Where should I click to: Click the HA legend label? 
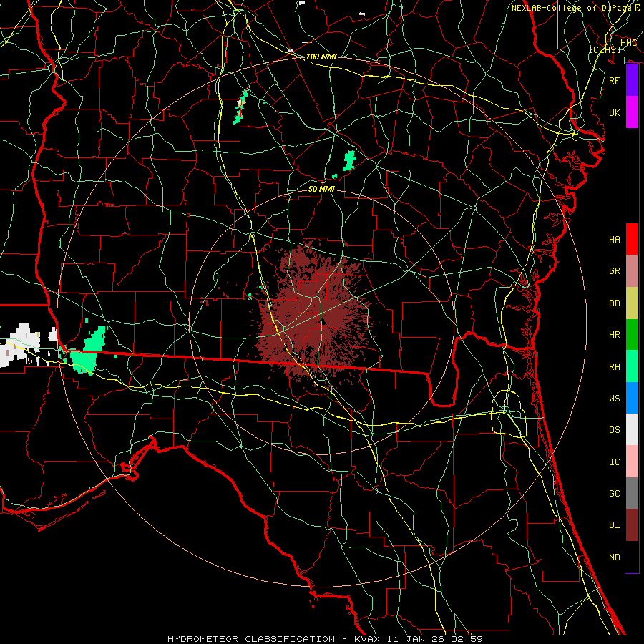pos(614,240)
